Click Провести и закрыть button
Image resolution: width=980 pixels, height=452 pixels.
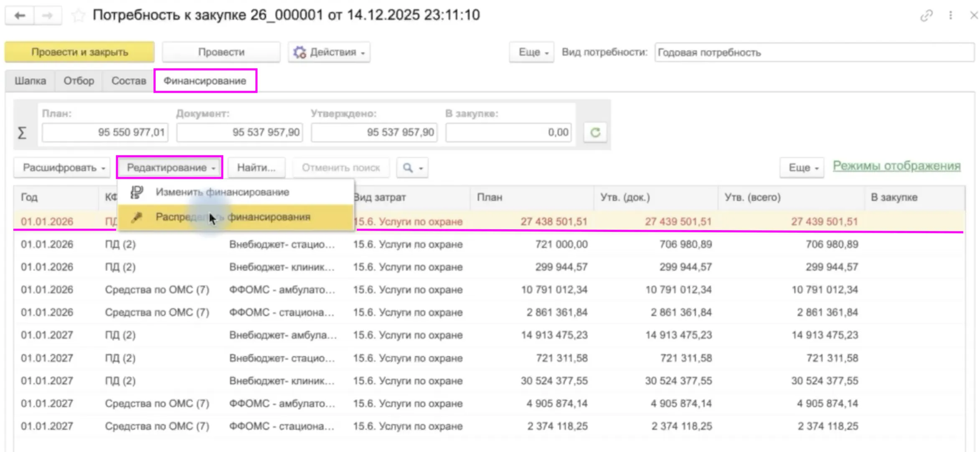coord(80,52)
